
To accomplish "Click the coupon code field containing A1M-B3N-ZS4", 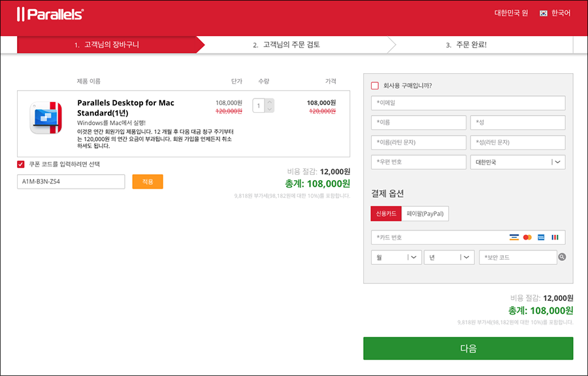I will tap(71, 181).
